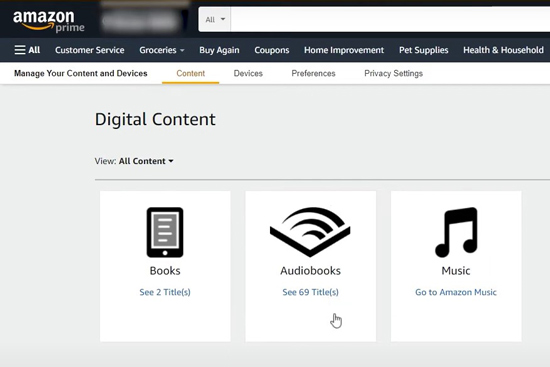This screenshot has width=550, height=367.
Task: Switch to the Content tab
Action: coord(190,73)
